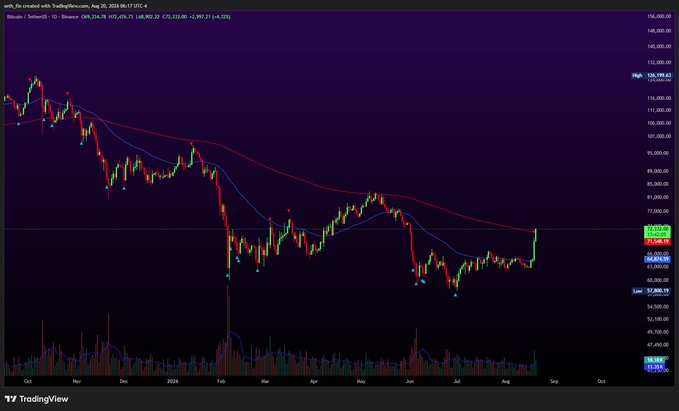
Task: Click the Apr label on the time axis
Action: pos(314,382)
